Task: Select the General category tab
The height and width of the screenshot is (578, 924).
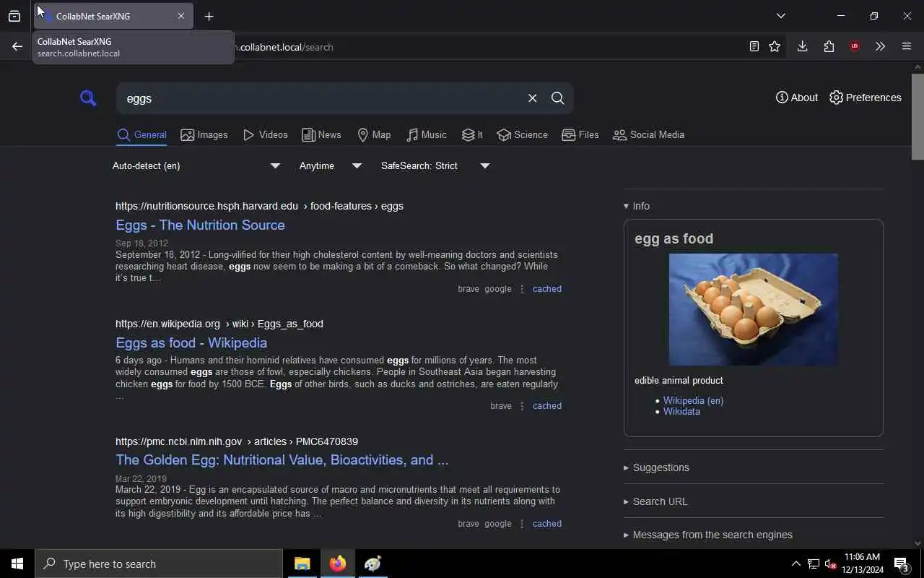Action: 142,135
